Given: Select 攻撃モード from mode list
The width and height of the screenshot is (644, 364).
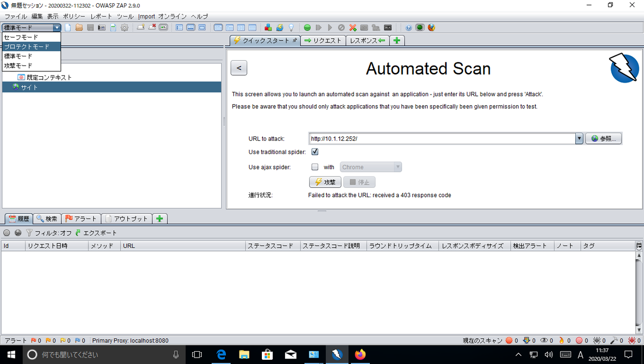Looking at the screenshot, I should click(x=31, y=65).
